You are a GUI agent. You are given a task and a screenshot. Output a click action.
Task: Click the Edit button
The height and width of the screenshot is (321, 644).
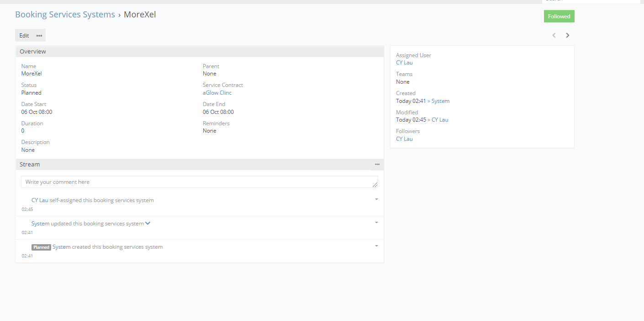click(24, 36)
